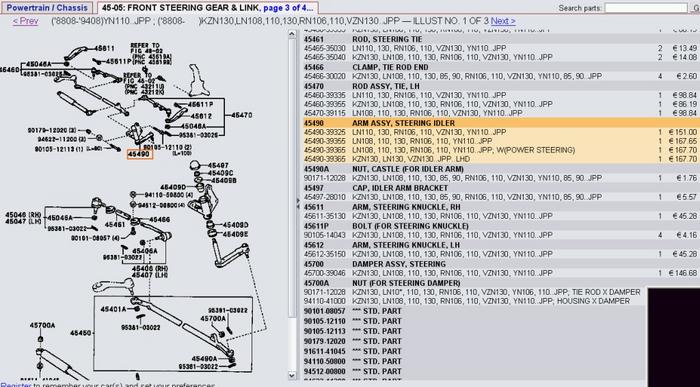The width and height of the screenshot is (700, 387).
Task: Select highlighted callout 45490 in the diagram
Action: 140,154
